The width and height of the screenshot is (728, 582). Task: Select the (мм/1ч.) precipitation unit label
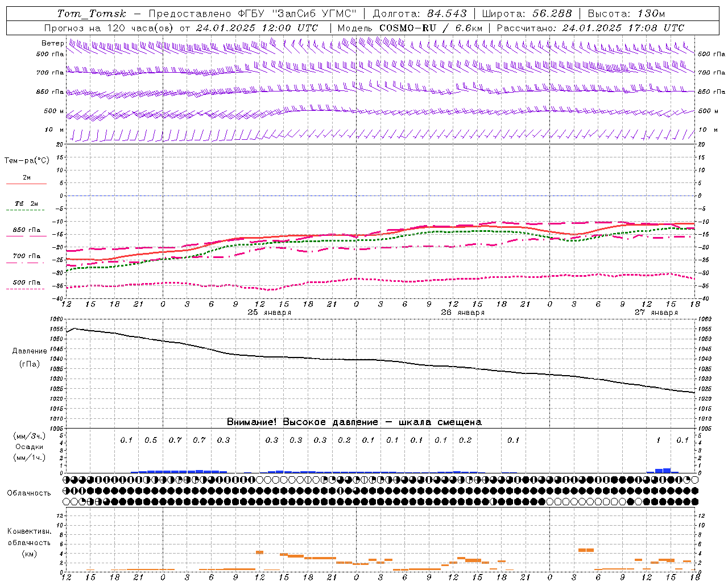tap(30, 458)
